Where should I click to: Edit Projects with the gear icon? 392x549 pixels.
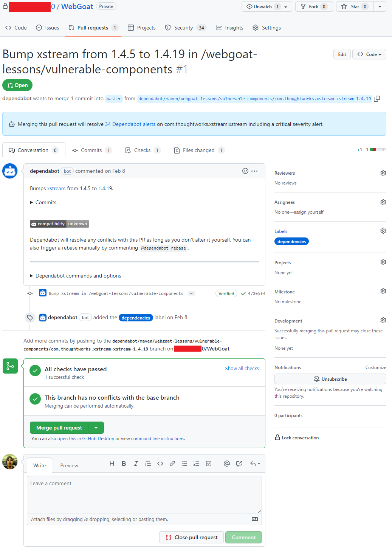[x=383, y=262]
